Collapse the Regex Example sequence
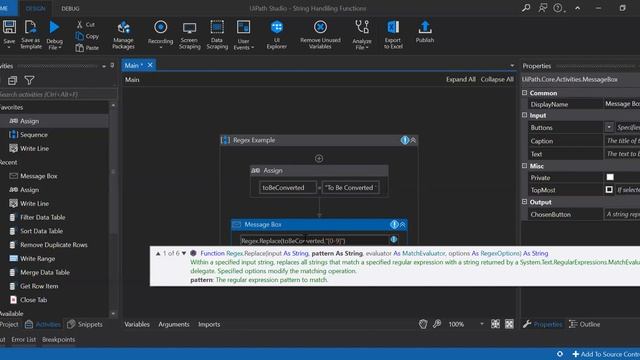Viewport: 640px width, 360px height. (x=413, y=140)
